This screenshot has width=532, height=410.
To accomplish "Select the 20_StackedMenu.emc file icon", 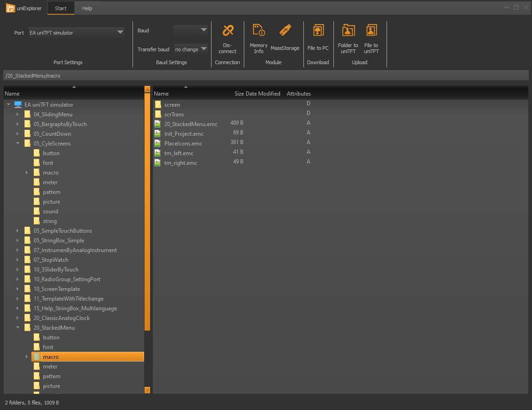I will (x=158, y=124).
